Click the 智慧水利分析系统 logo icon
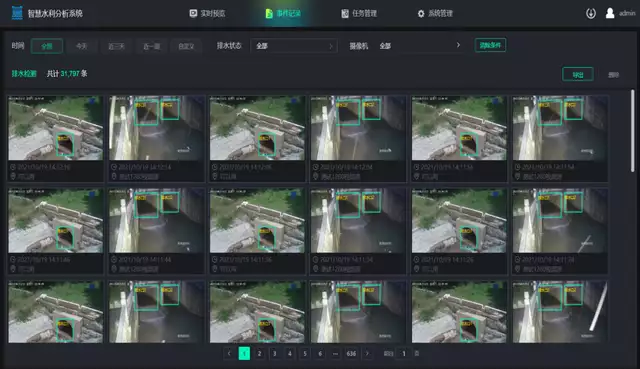Screen dimensions: 640x369 tap(17, 13)
